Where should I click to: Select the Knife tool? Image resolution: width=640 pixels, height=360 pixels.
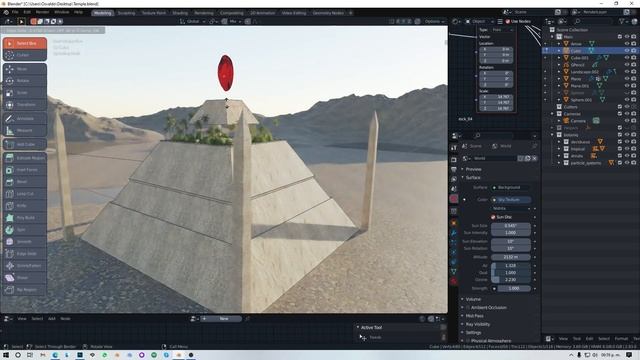tap(24, 206)
